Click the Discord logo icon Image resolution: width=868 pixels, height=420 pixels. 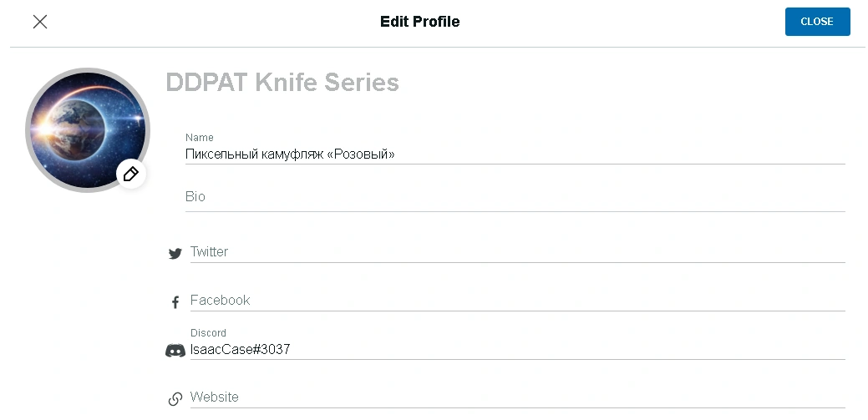click(x=175, y=351)
